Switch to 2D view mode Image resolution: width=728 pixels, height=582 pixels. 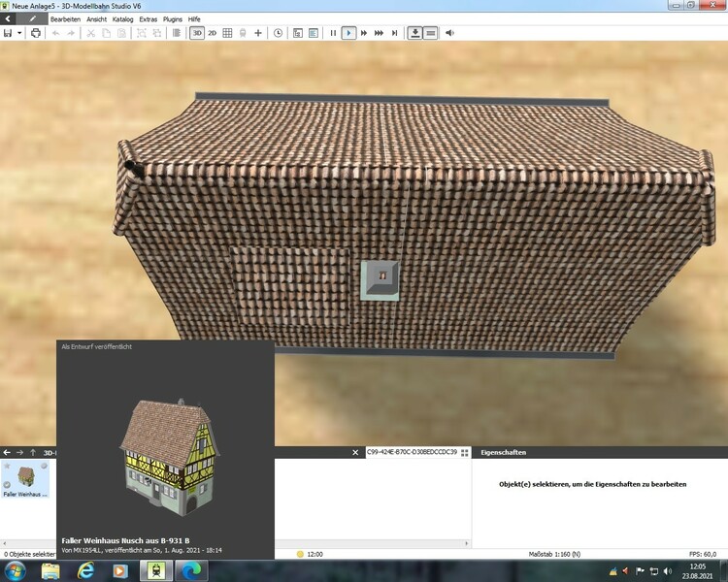(x=213, y=33)
